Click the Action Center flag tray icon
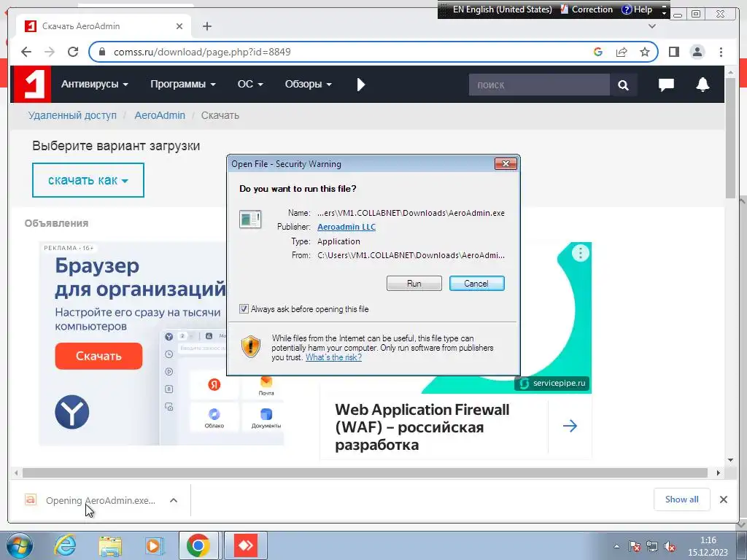Image resolution: width=747 pixels, height=560 pixels. click(x=634, y=546)
